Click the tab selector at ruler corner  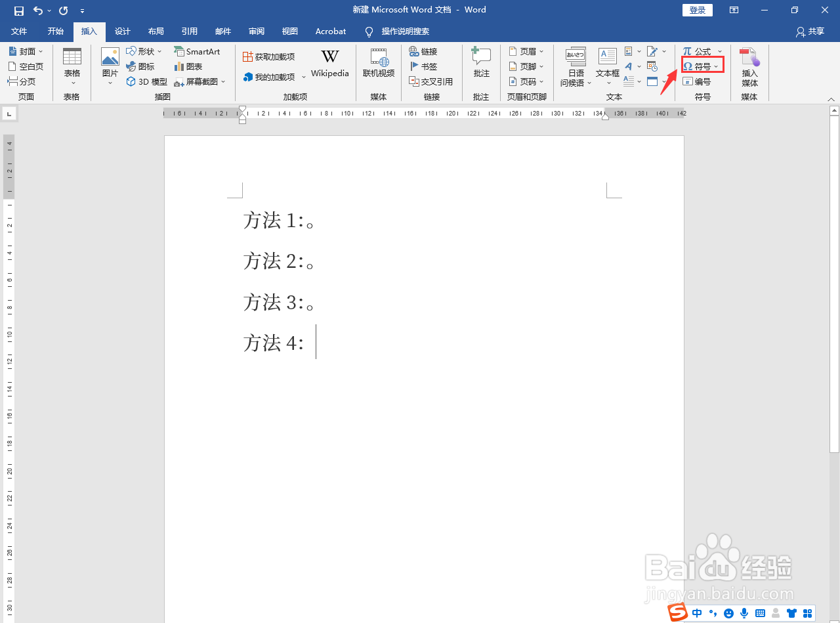pos(9,114)
